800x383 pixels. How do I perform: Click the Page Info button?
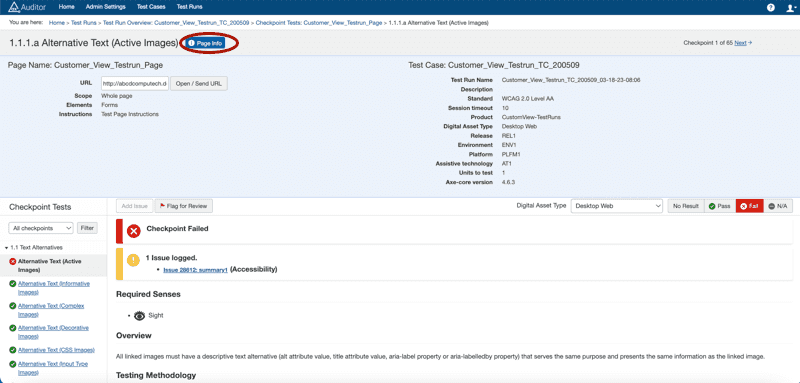(205, 44)
